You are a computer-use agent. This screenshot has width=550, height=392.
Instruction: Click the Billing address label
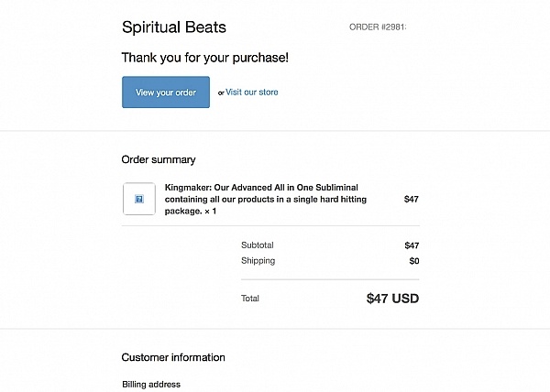tap(151, 385)
